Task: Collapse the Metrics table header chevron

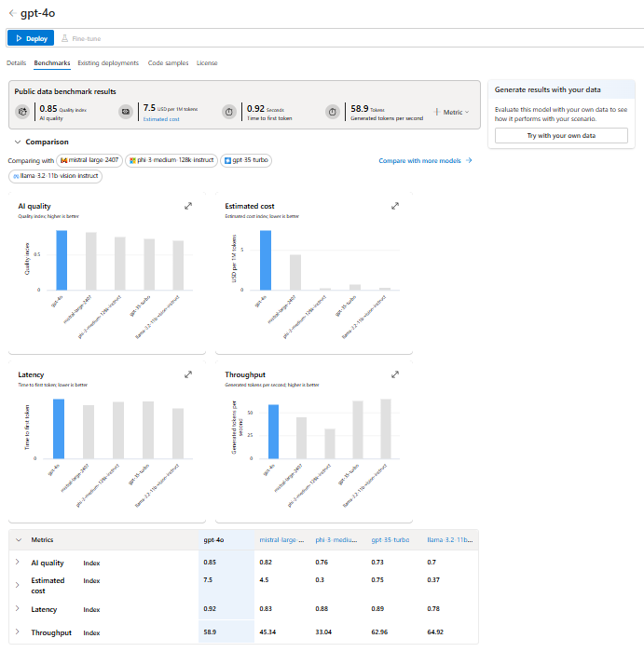Action: [19, 540]
